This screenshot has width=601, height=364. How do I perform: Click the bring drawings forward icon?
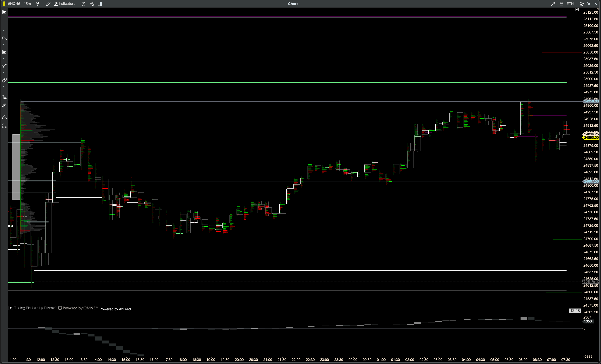tap(4, 97)
